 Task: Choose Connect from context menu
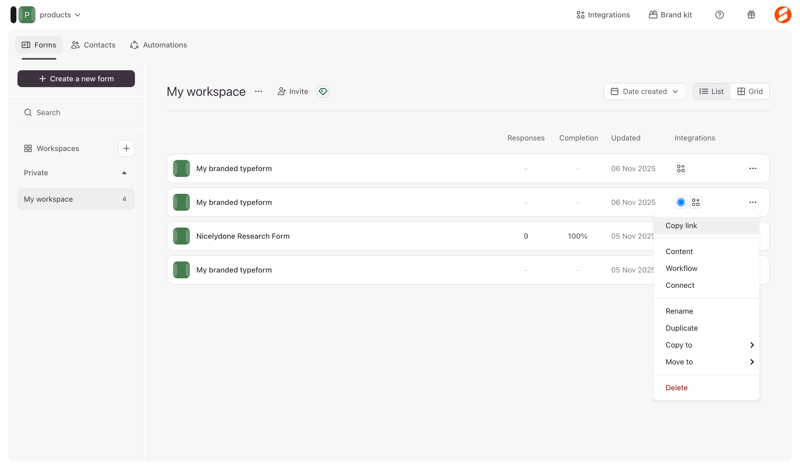point(706,285)
